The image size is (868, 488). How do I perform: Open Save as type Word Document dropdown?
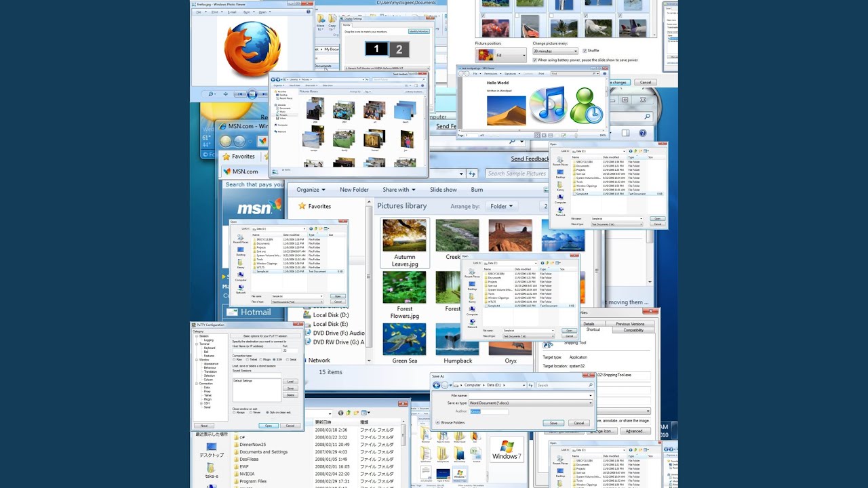531,403
